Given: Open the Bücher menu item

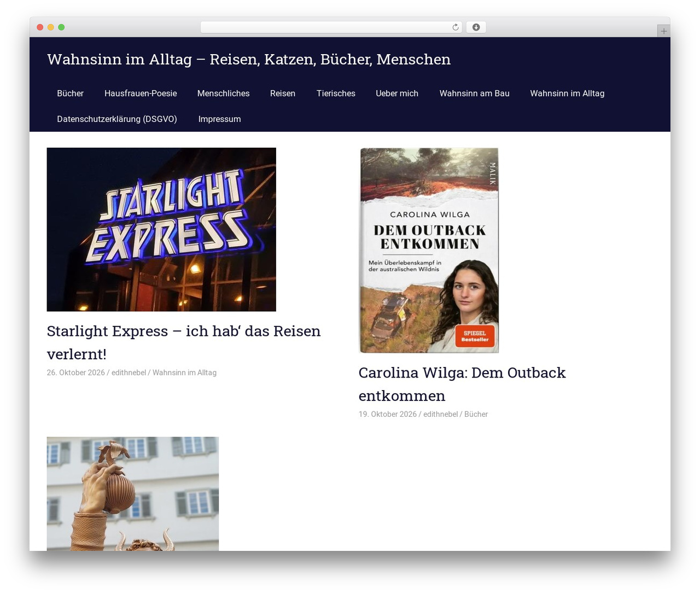Looking at the screenshot, I should (x=71, y=94).
